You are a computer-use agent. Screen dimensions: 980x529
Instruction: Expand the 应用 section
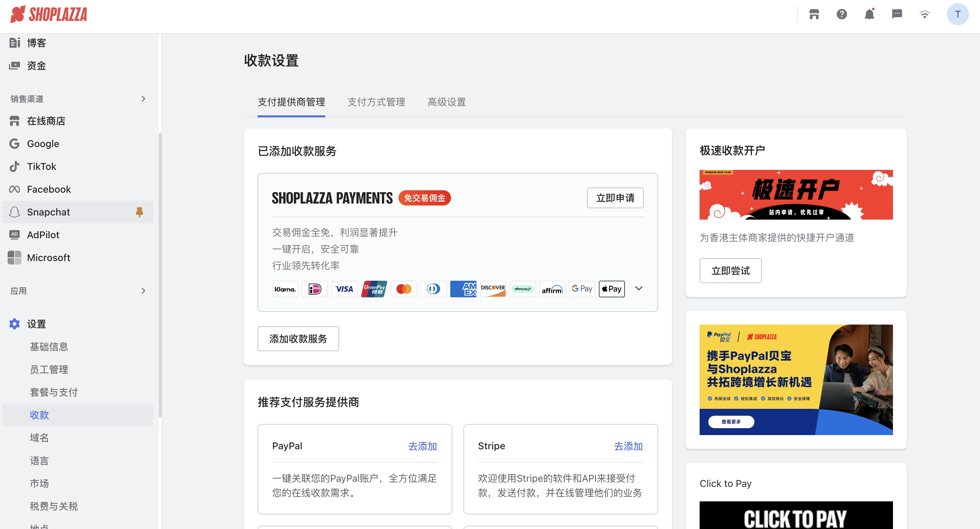(x=143, y=290)
